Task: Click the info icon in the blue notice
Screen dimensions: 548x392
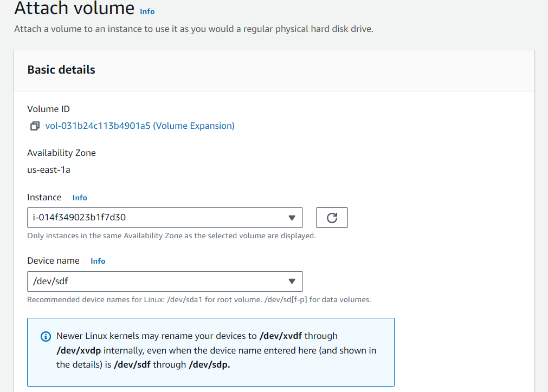Action: point(46,336)
